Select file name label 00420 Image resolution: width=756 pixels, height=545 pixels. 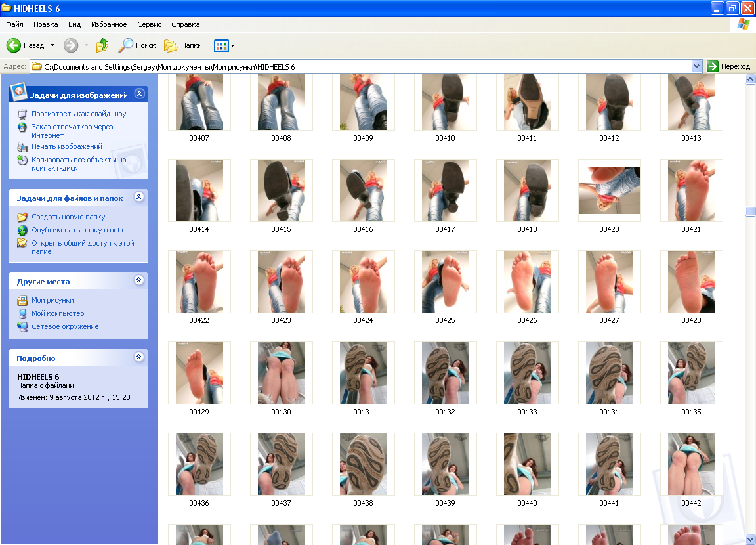coord(610,229)
